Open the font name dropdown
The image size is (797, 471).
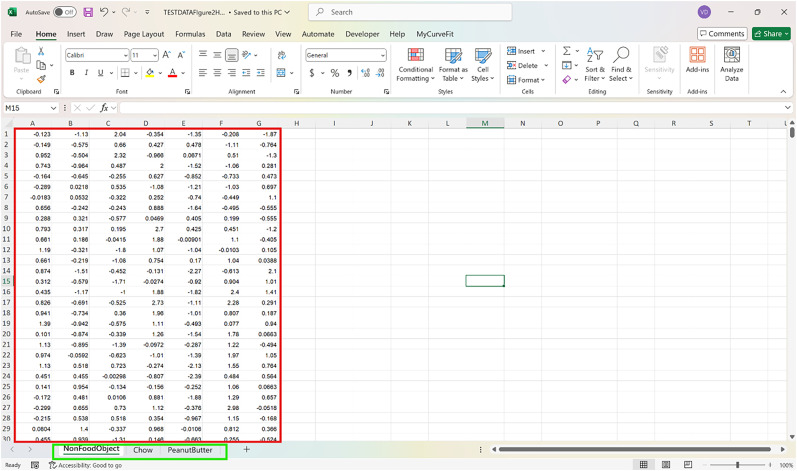pyautogui.click(x=123, y=55)
